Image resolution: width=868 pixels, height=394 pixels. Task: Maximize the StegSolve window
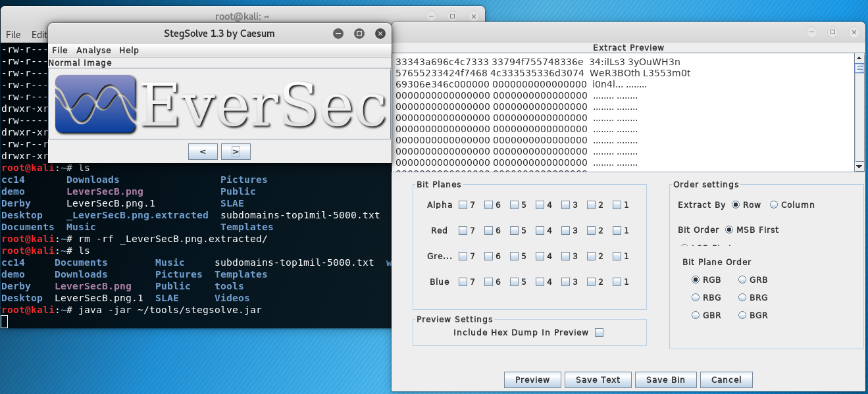359,34
